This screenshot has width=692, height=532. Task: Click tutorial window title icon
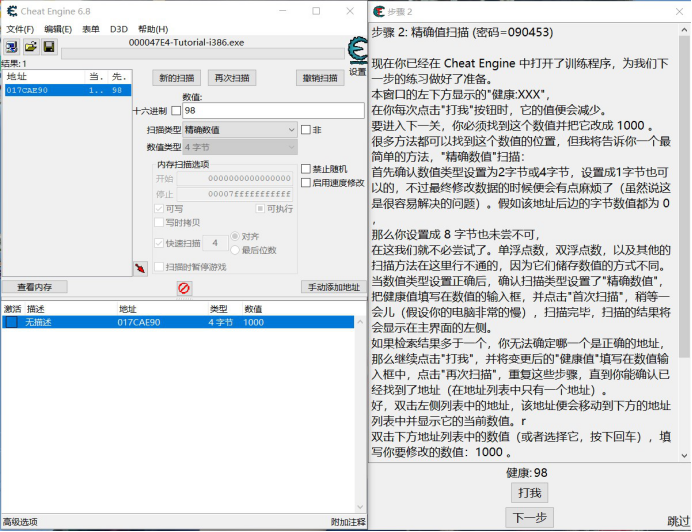tap(379, 11)
